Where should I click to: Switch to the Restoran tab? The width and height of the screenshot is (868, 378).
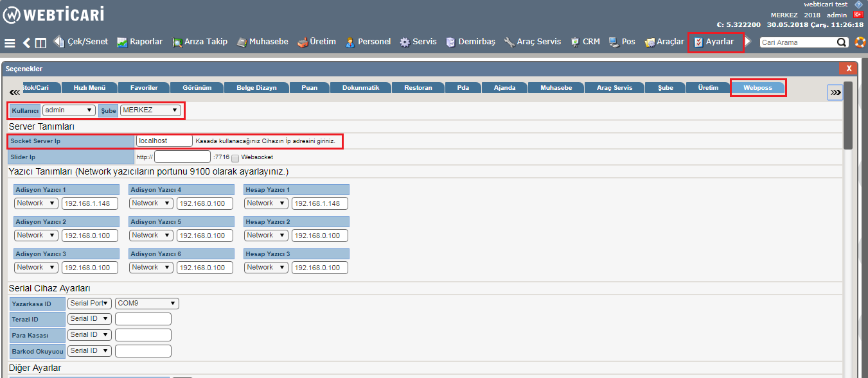click(x=418, y=88)
